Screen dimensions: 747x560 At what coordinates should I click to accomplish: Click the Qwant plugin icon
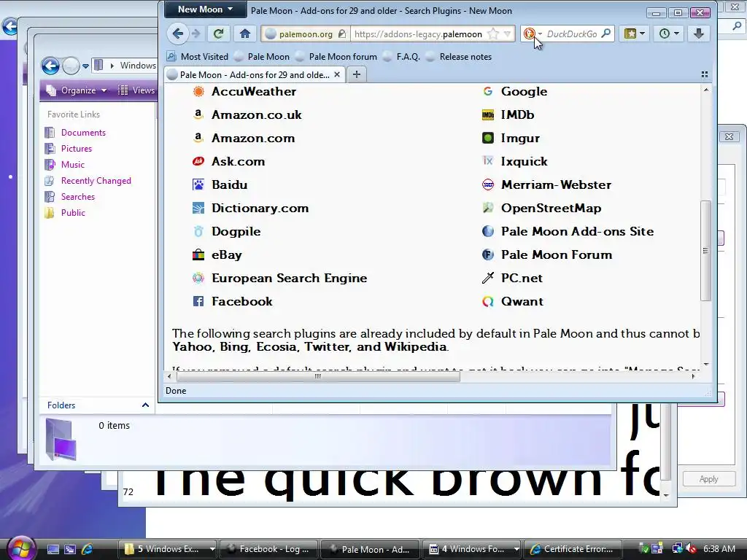tap(488, 301)
